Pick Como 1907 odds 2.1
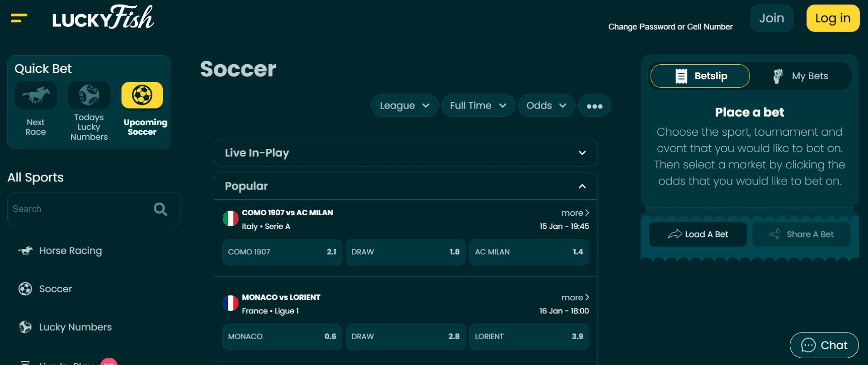 click(282, 252)
